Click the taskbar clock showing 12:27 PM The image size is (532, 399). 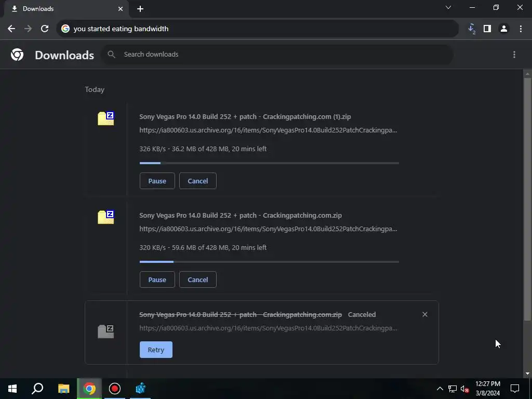pos(487,389)
